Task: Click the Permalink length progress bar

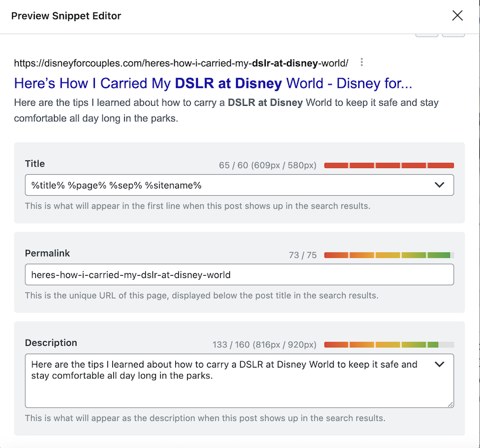Action: click(x=389, y=255)
